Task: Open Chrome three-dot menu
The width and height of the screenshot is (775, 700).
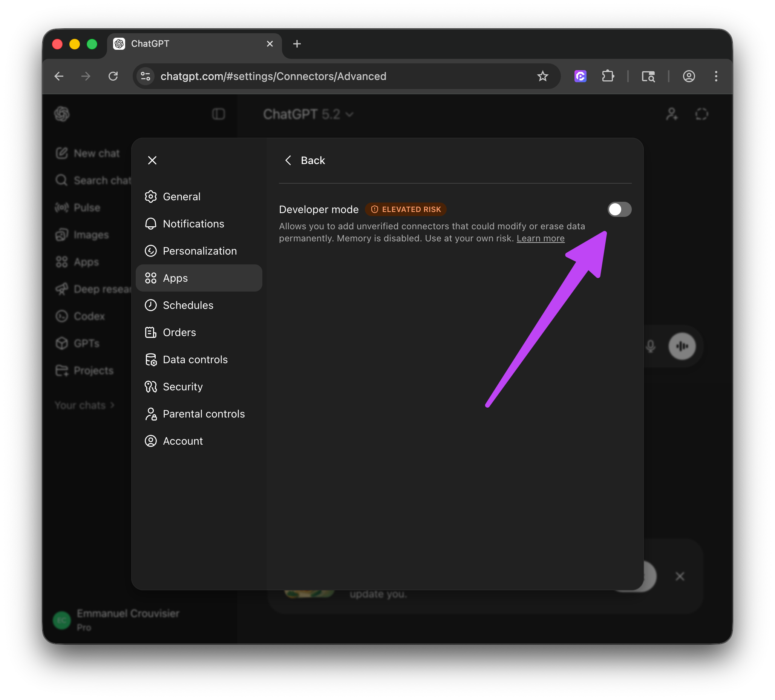Action: (716, 76)
